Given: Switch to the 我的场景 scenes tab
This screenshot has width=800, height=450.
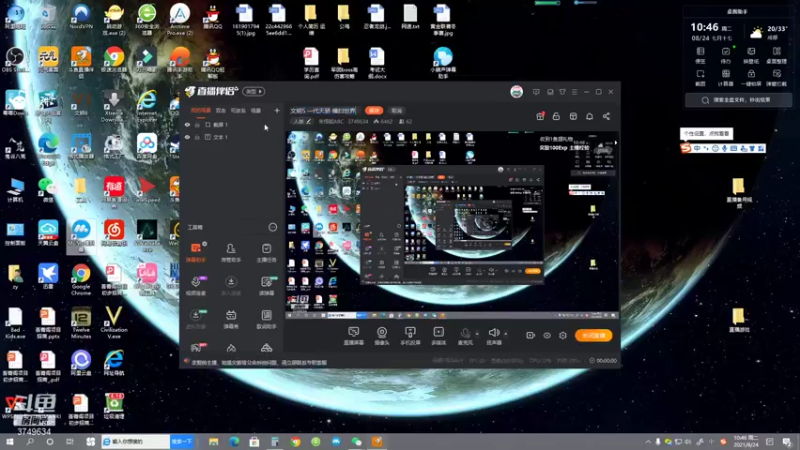Looking at the screenshot, I should pos(201,111).
